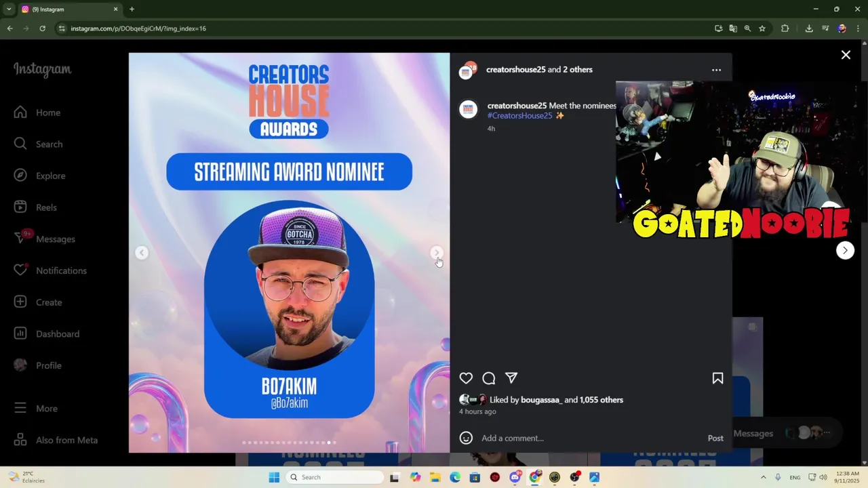View site information icon in address bar
Image resolution: width=868 pixels, height=488 pixels.
pos(62,28)
